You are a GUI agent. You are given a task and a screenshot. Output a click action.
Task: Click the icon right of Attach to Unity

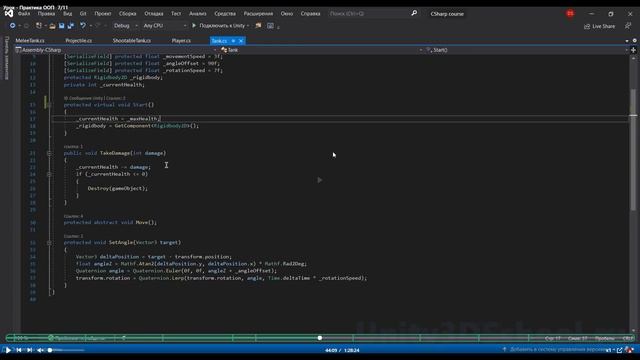pos(258,25)
